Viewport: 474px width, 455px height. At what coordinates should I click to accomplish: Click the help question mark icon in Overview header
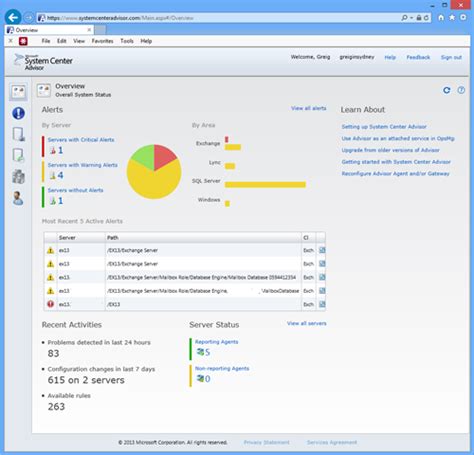tap(461, 90)
